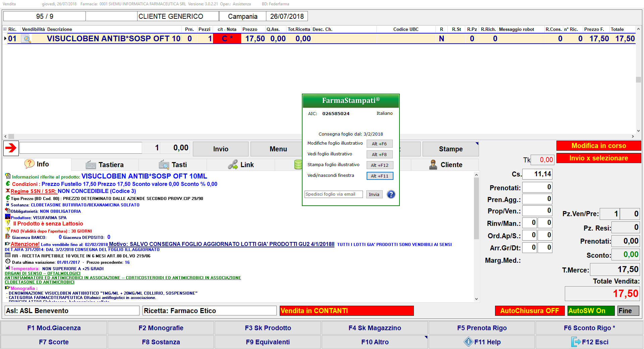Screen dimensions: 644x349
Task: Switch to the Tasti tab
Action: coord(173,165)
